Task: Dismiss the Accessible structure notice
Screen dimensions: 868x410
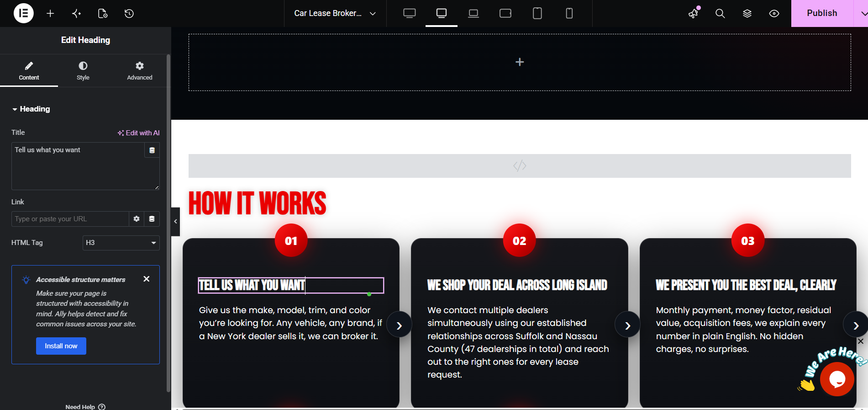Action: [x=147, y=279]
